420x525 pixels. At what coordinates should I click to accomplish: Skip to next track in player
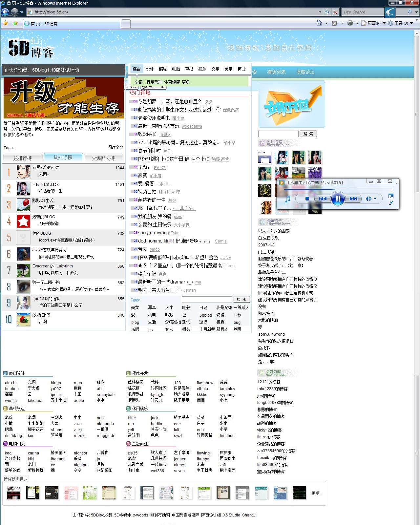(354, 199)
